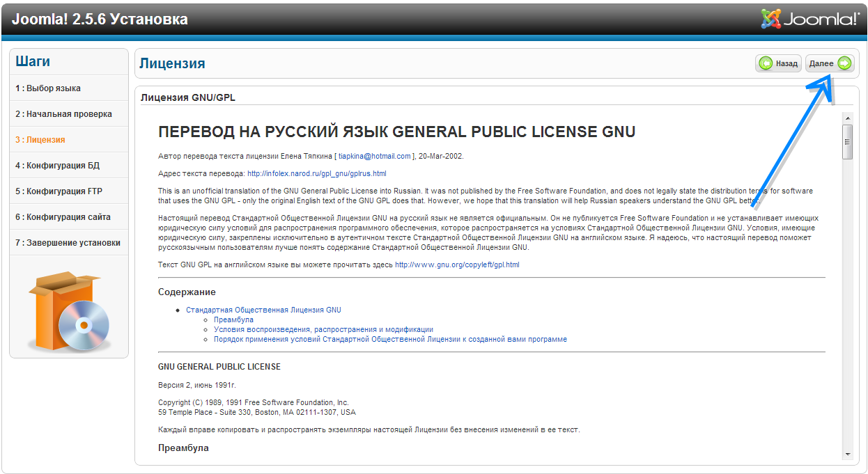Click the license scrollbar up arrow
The height and width of the screenshot is (474, 868).
coord(847,117)
